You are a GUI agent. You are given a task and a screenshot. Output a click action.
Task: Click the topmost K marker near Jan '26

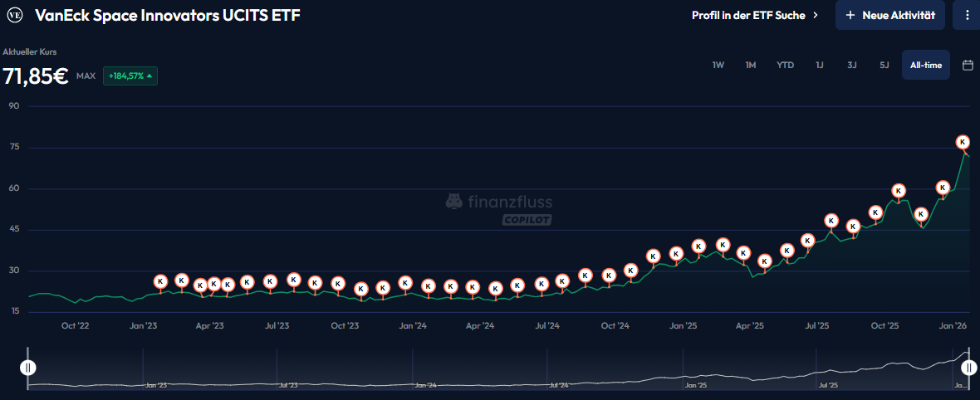(963, 142)
